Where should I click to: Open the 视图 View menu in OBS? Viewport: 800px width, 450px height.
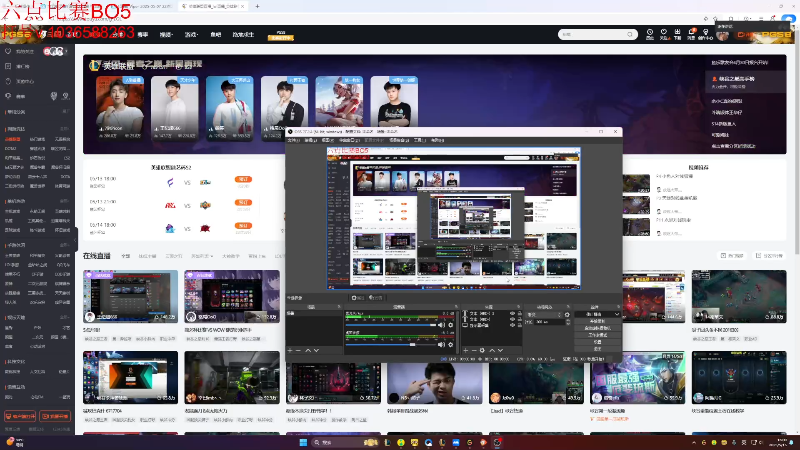tap(328, 140)
